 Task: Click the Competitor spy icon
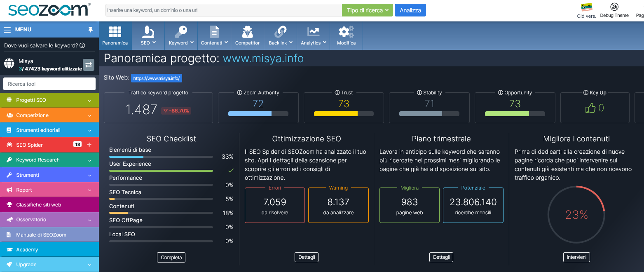click(x=247, y=32)
